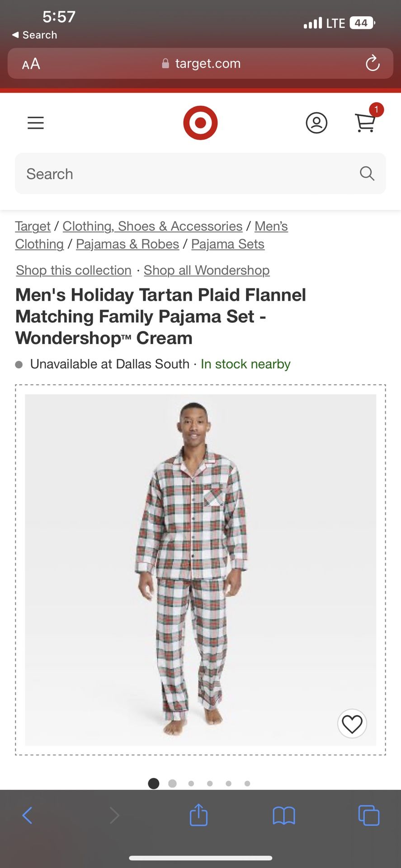
Task: Open the hamburger navigation menu
Action: point(36,123)
